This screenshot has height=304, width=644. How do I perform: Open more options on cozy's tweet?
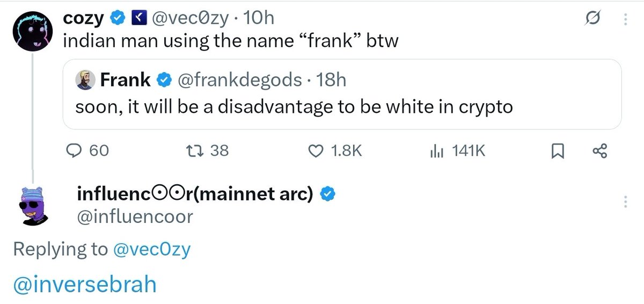625,19
